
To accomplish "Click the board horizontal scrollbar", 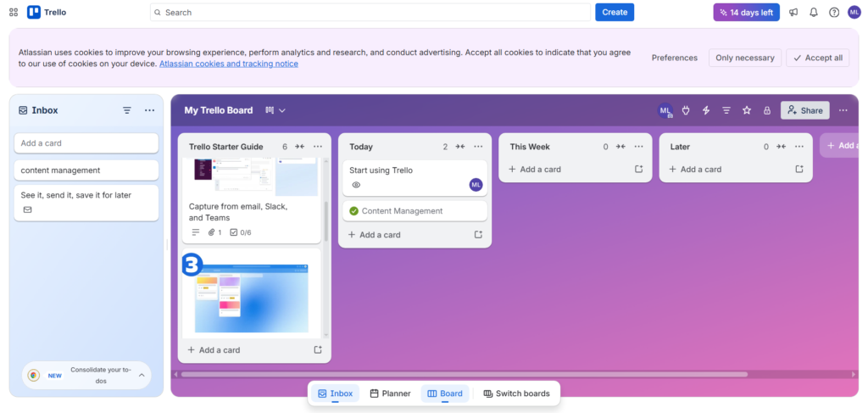I will coord(464,374).
